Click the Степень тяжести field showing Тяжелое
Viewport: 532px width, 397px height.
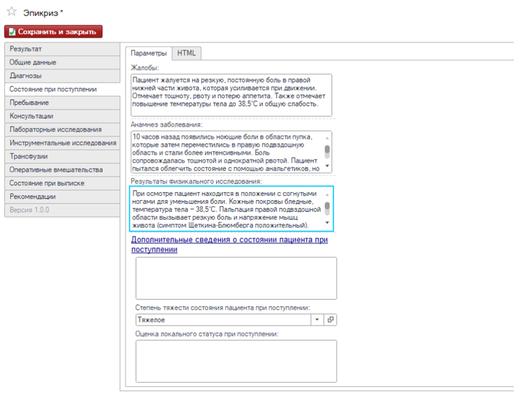coord(223,320)
